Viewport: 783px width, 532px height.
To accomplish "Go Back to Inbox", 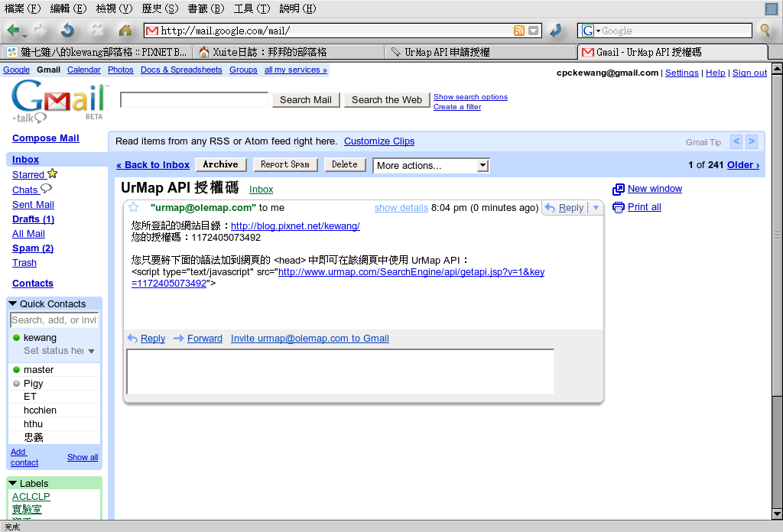I will point(153,165).
